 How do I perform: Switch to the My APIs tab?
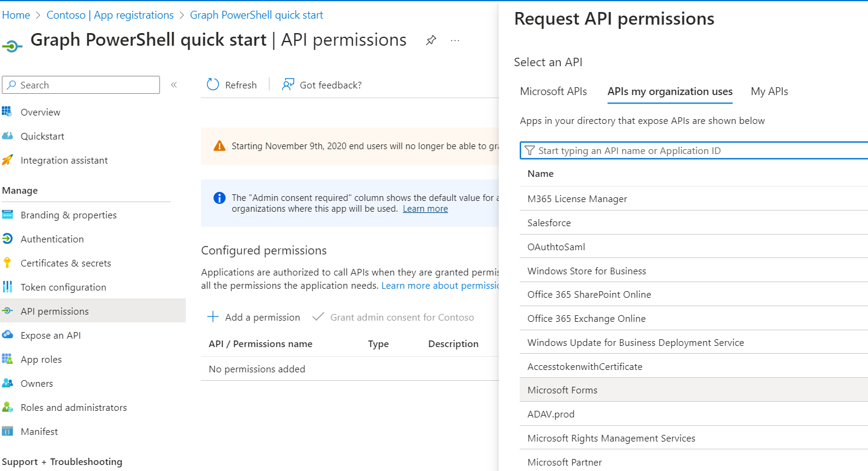[769, 91]
